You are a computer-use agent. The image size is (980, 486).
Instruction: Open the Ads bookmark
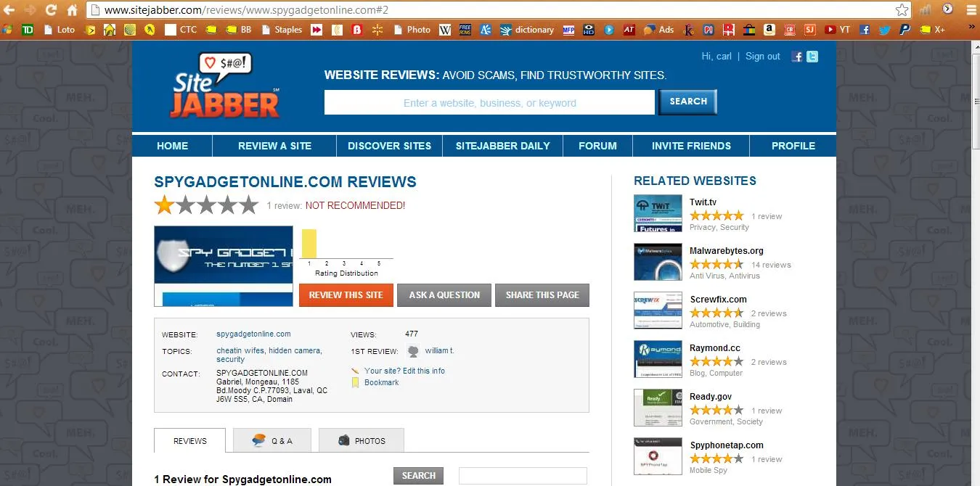point(658,30)
